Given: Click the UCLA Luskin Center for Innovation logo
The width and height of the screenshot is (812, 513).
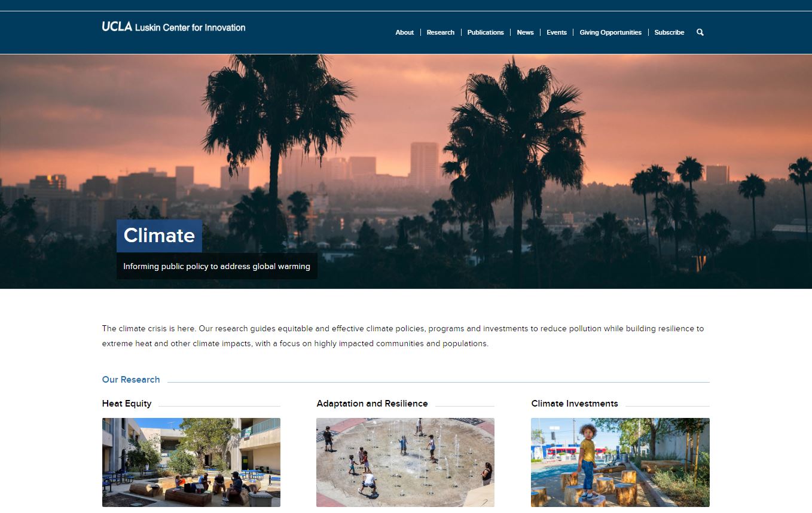Looking at the screenshot, I should 173,27.
